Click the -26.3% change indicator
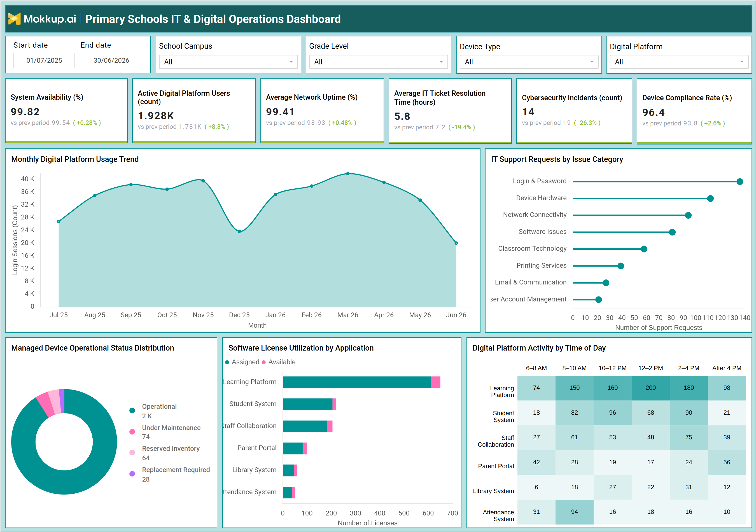Image resolution: width=756 pixels, height=532 pixels. (x=587, y=123)
